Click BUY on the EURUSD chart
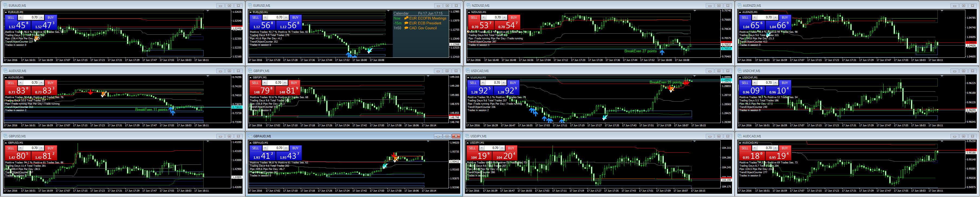The width and height of the screenshot is (980, 197). click(x=295, y=18)
